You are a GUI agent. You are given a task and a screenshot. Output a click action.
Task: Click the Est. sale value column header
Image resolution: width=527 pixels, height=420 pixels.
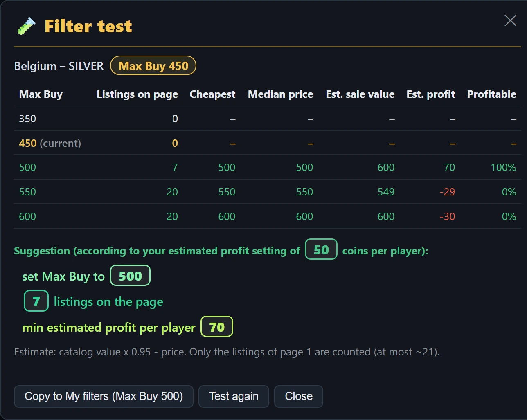[360, 94]
